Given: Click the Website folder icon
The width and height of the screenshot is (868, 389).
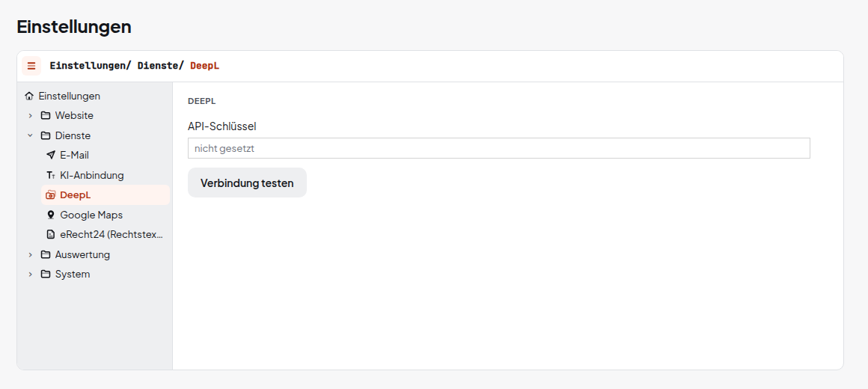Looking at the screenshot, I should click(46, 116).
